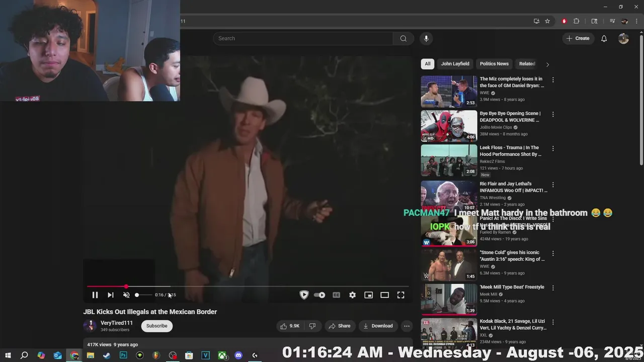
Task: Click the shield extension icon in player controls
Action: [x=304, y=295]
